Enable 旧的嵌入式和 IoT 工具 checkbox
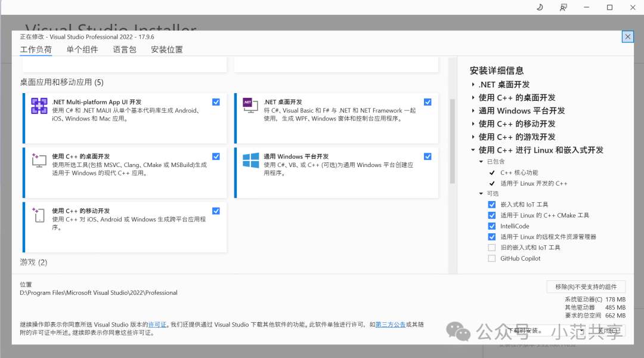This screenshot has height=358, width=644. [491, 248]
